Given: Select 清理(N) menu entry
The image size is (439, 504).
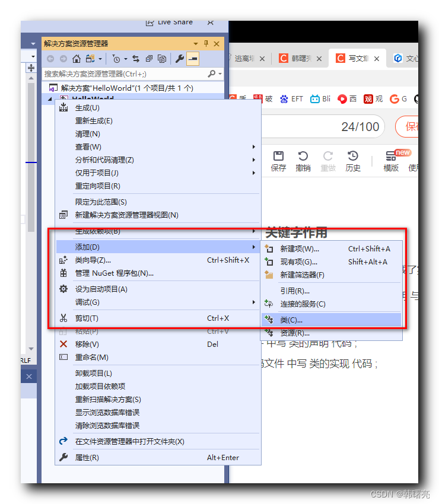Looking at the screenshot, I should click(x=158, y=134).
